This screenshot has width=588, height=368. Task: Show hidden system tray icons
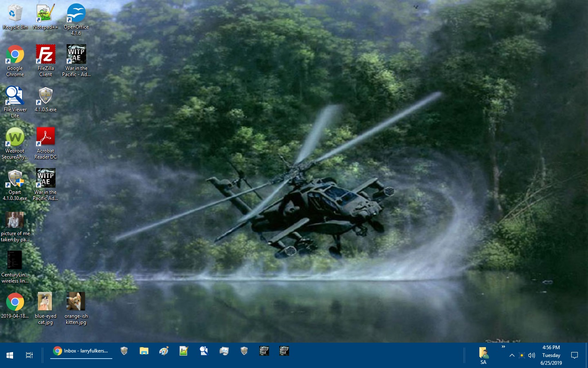pos(512,355)
